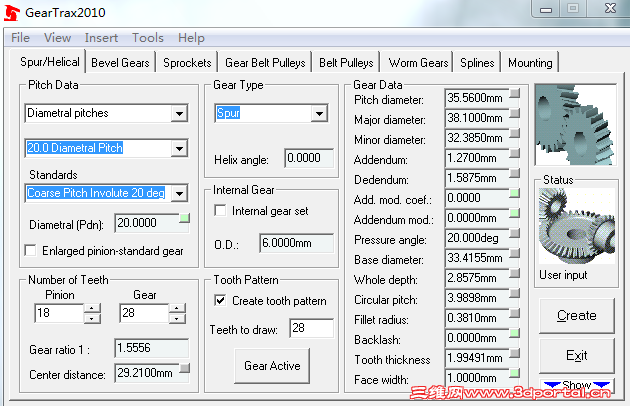Toggle the green square next to Face width
This screenshot has height=406, width=630.
(515, 373)
